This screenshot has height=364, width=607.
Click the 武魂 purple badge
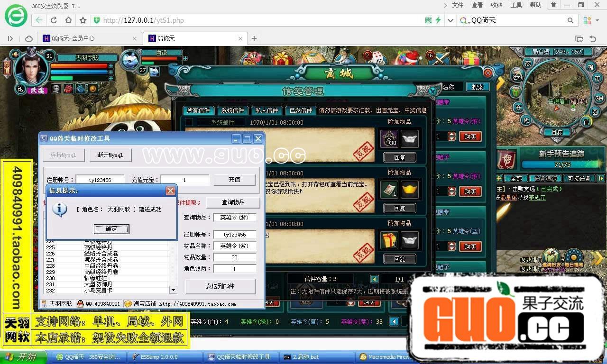(37, 91)
